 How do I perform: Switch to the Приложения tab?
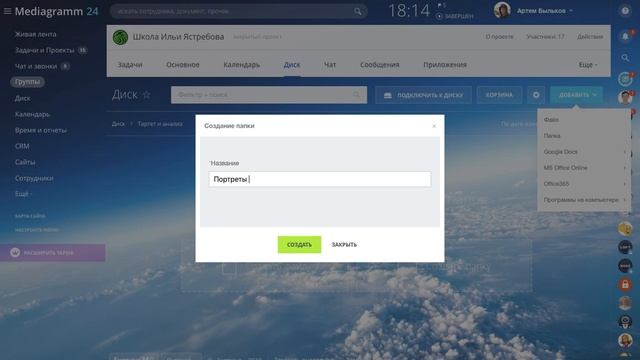[x=444, y=64]
